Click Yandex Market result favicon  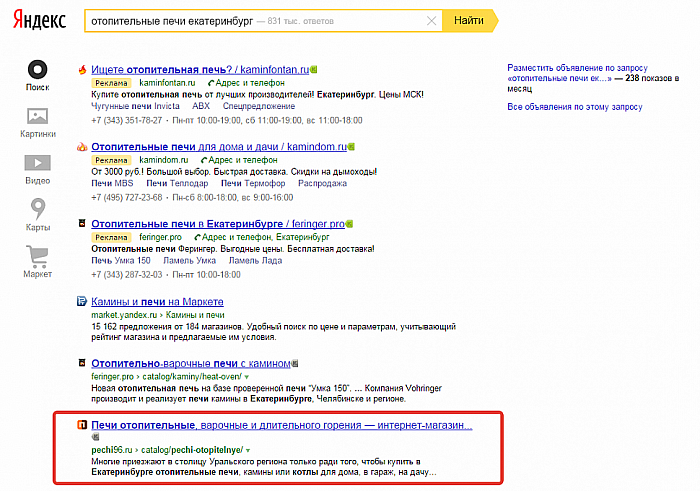pos(82,301)
